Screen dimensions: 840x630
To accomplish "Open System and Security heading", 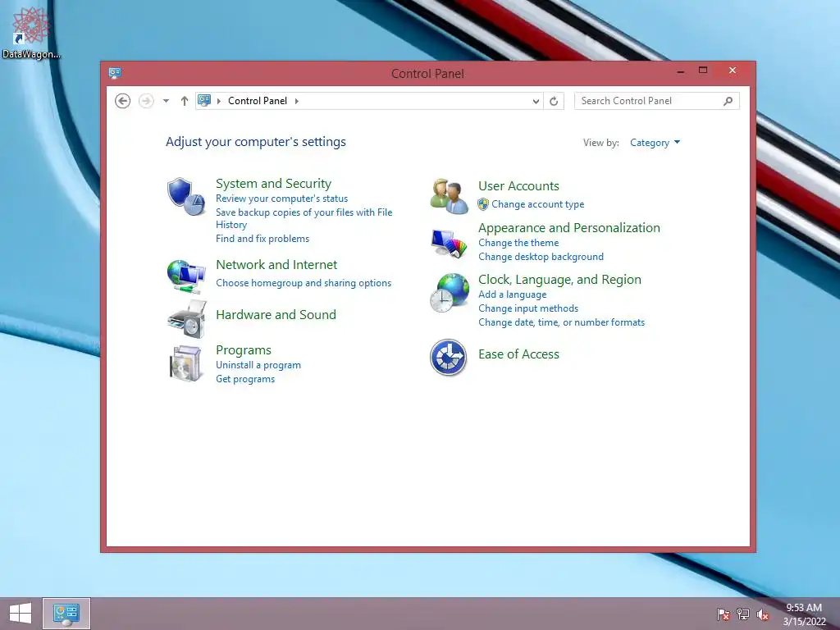I will (273, 183).
